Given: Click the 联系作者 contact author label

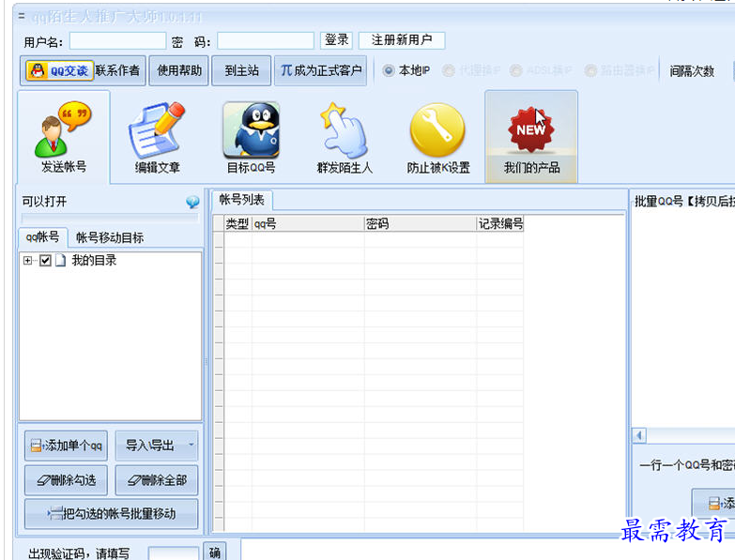Looking at the screenshot, I should pos(117,70).
